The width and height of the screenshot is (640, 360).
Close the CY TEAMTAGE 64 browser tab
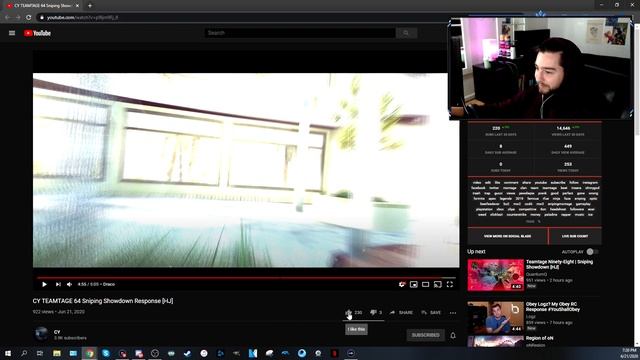pos(78,6)
